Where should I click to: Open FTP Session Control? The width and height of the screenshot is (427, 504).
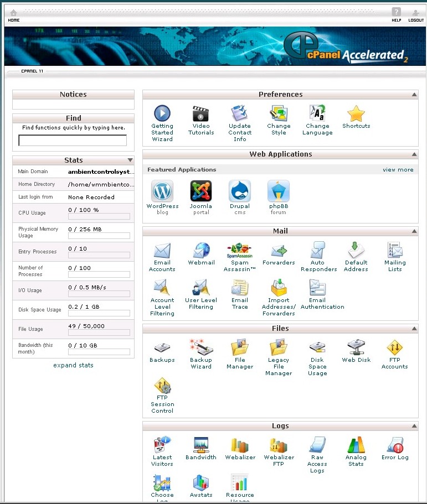coord(162,396)
